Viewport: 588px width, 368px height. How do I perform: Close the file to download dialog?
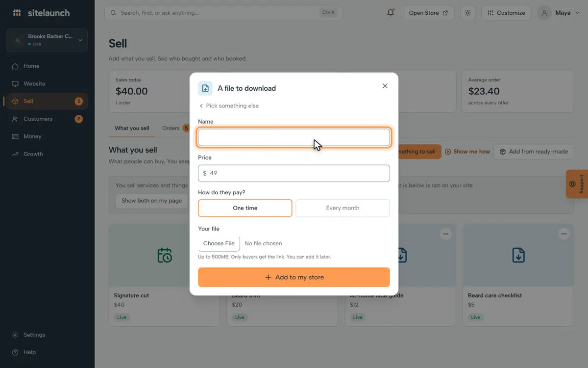[x=385, y=86]
